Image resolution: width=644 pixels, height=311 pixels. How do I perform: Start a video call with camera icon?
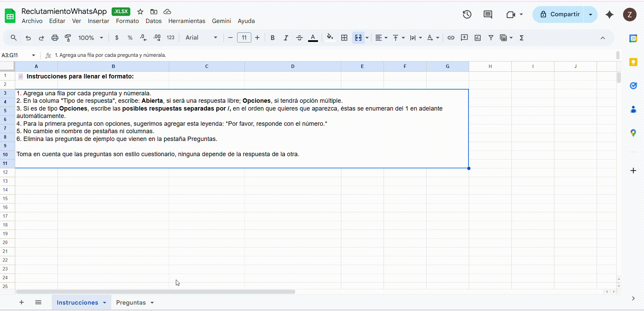tap(511, 15)
